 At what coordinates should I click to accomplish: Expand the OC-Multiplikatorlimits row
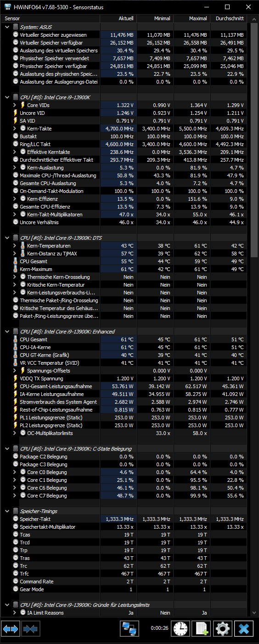click(x=15, y=433)
